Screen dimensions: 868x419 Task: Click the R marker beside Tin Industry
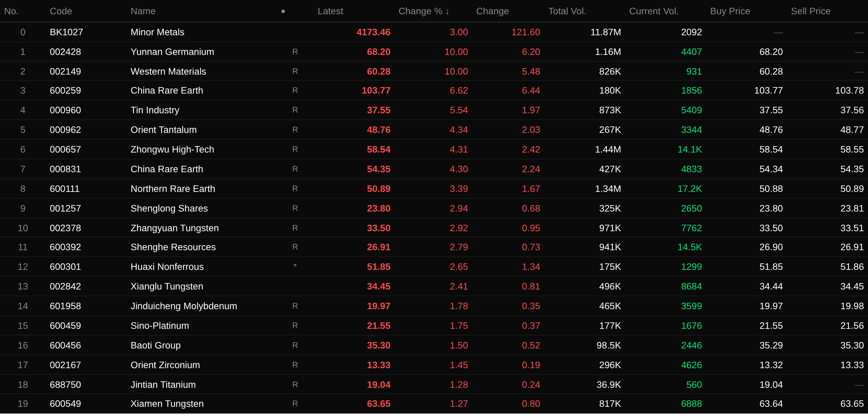[x=295, y=110]
